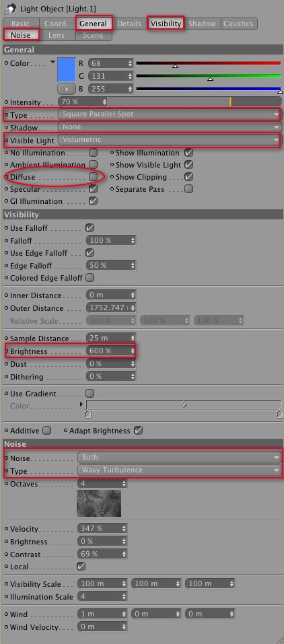Click the color mode arrow button beside B

click(67, 89)
